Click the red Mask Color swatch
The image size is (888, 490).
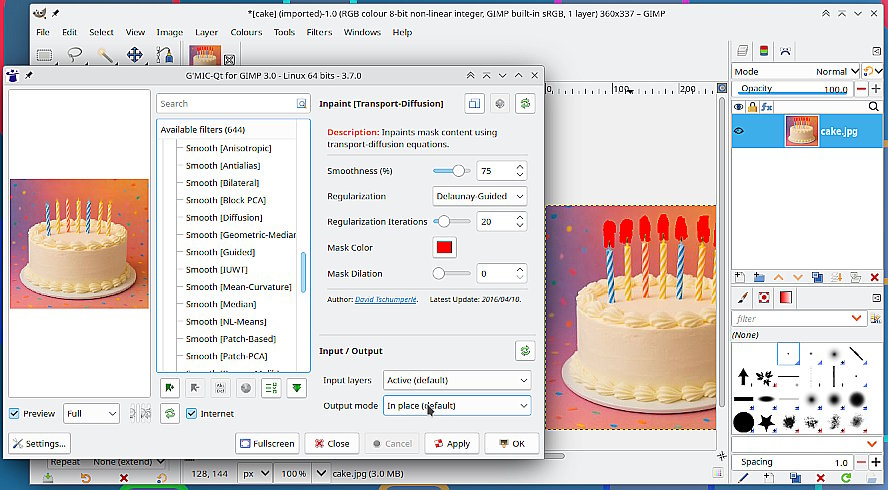(x=444, y=247)
